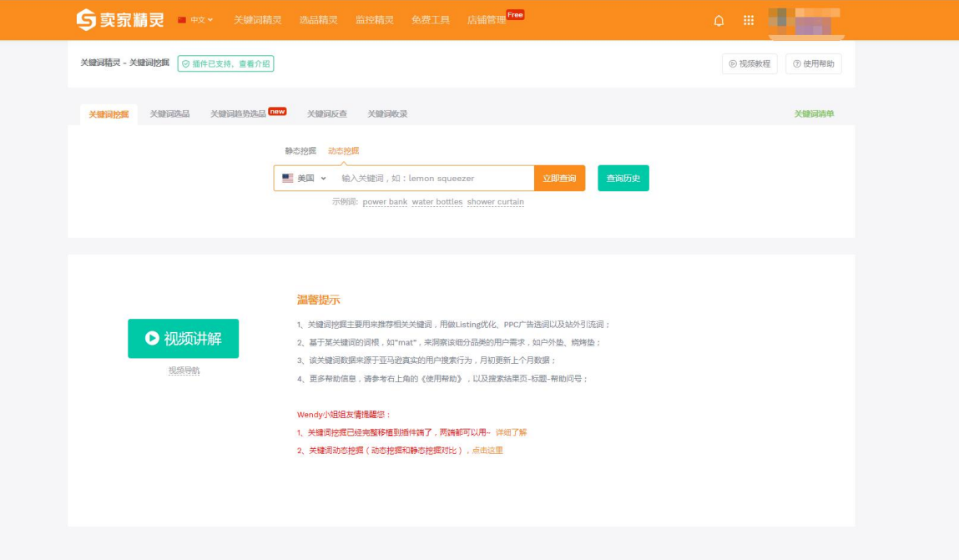
Task: Expand the 中文 language dropdown
Action: pyautogui.click(x=196, y=20)
